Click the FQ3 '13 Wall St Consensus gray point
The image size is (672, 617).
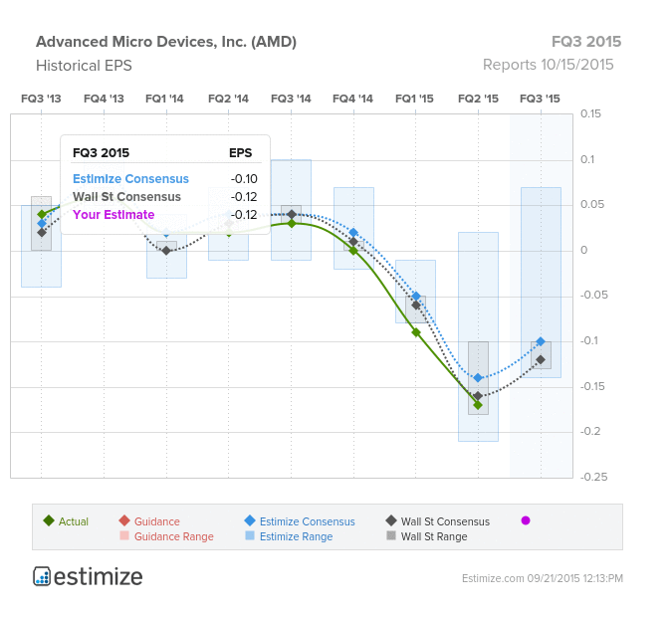(x=42, y=233)
